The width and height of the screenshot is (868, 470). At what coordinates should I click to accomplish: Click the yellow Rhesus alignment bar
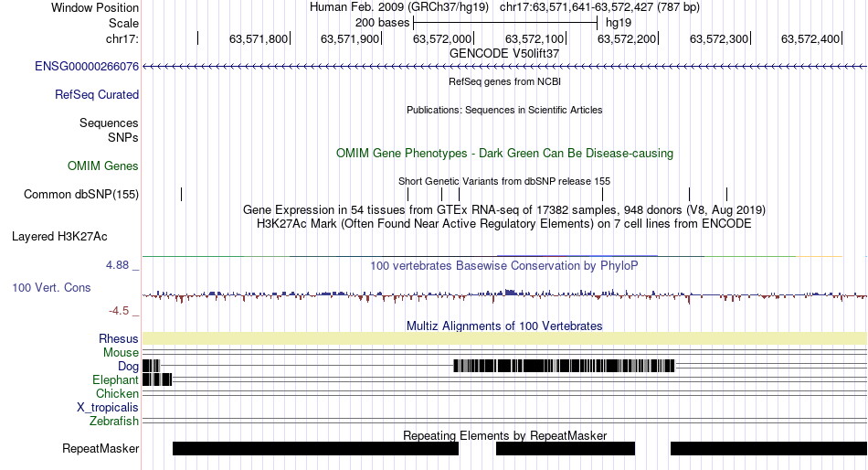[505, 338]
